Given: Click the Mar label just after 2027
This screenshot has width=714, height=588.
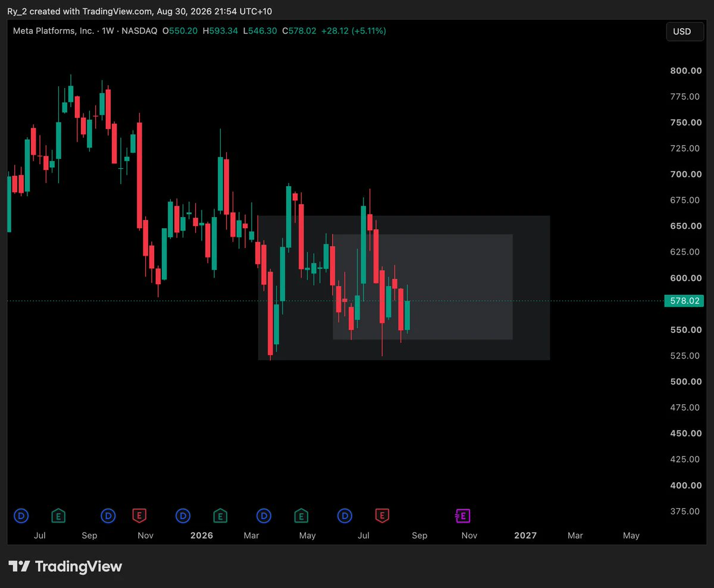Looking at the screenshot, I should 575,536.
